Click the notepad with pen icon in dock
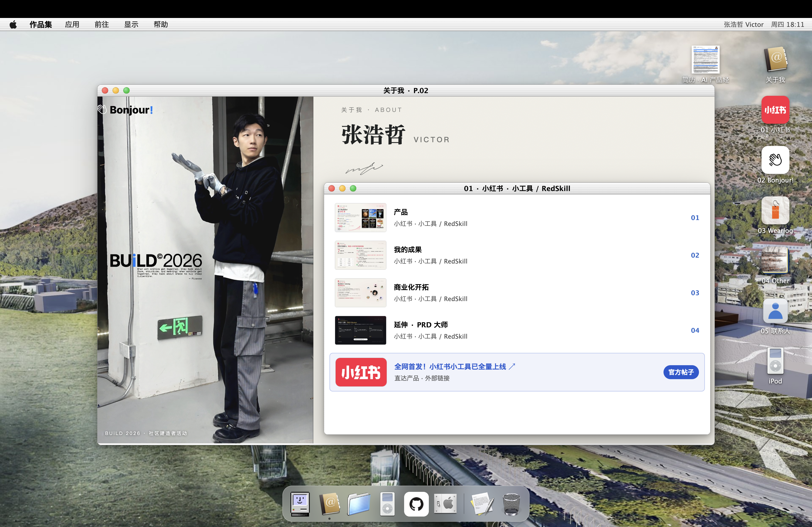This screenshot has height=527, width=812. pos(482,504)
